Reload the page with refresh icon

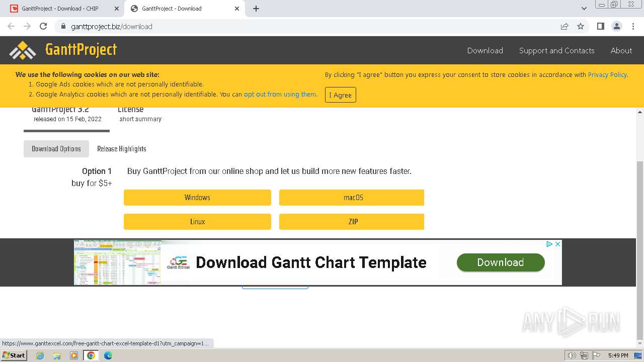click(x=43, y=26)
